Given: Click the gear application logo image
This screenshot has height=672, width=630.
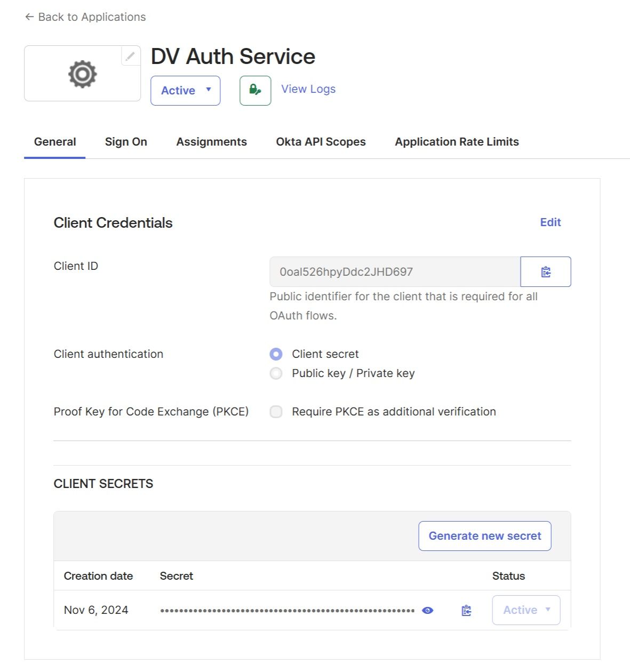Looking at the screenshot, I should tap(83, 74).
